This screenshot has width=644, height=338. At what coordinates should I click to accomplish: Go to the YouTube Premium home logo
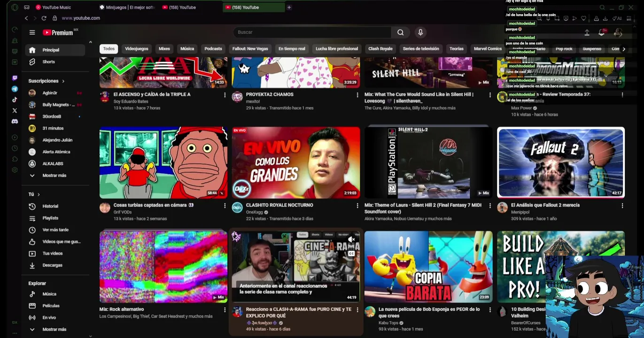58,32
